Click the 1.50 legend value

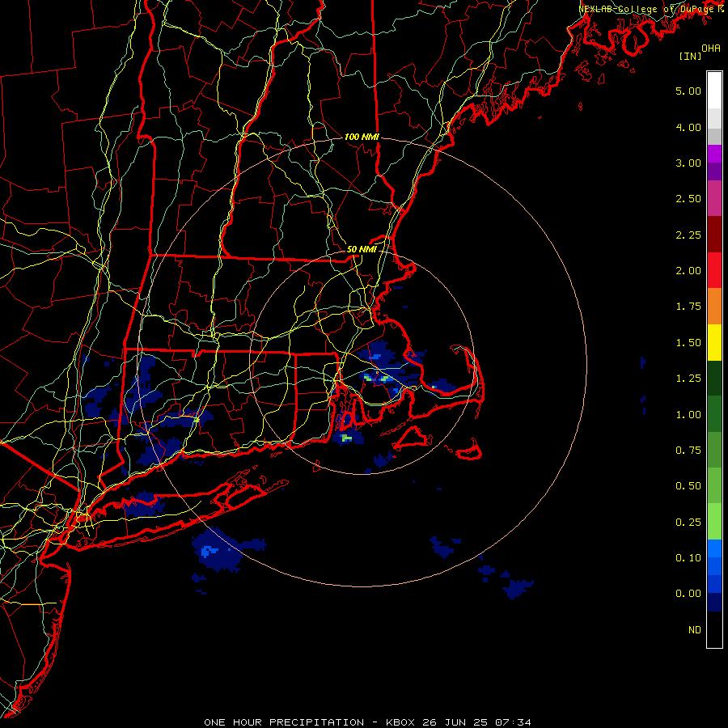[x=688, y=343]
